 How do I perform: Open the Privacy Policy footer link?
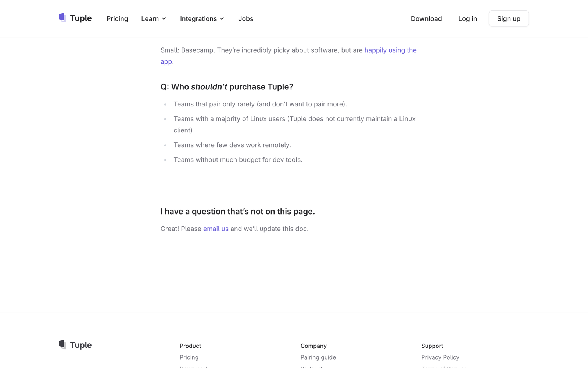(x=440, y=357)
